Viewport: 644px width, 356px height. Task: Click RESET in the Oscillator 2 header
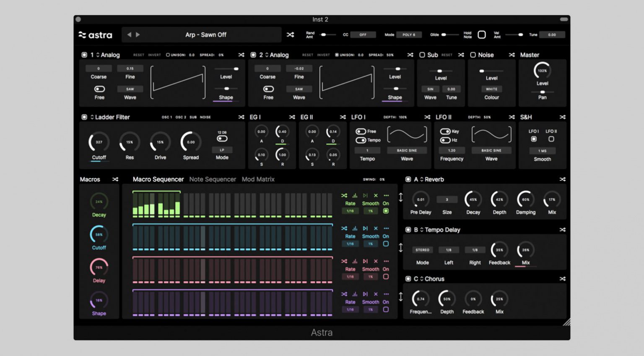307,55
